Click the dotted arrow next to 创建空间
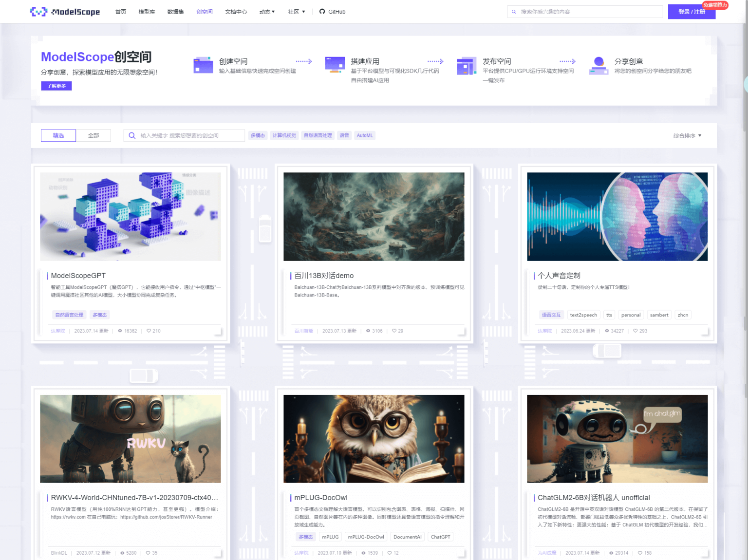This screenshot has width=748, height=560. (303, 61)
